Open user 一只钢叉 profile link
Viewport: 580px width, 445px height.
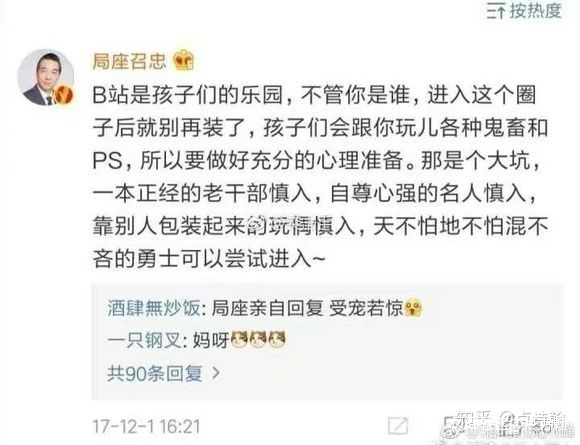click(x=145, y=340)
